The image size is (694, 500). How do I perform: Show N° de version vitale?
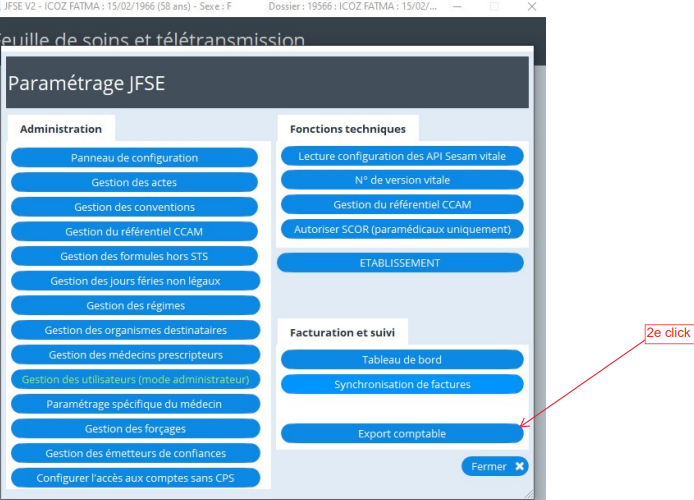coord(401,180)
